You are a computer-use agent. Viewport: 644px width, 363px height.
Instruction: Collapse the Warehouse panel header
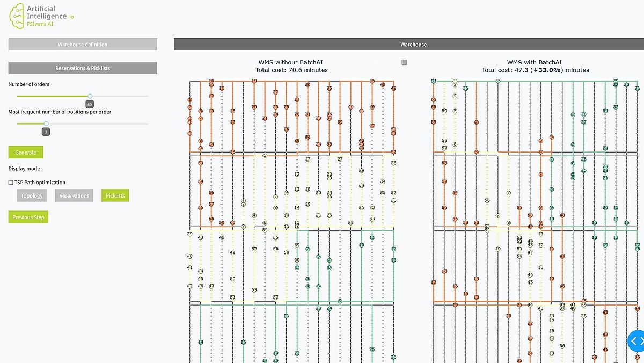pyautogui.click(x=413, y=45)
